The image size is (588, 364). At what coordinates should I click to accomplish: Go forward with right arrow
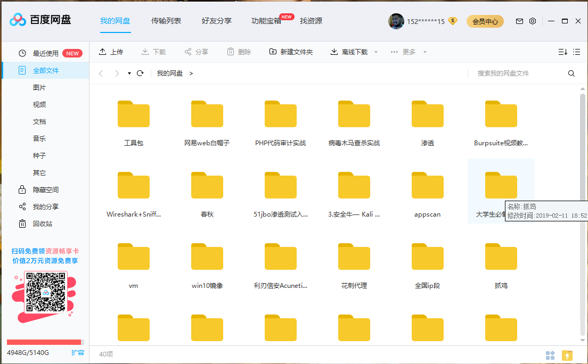pos(117,73)
